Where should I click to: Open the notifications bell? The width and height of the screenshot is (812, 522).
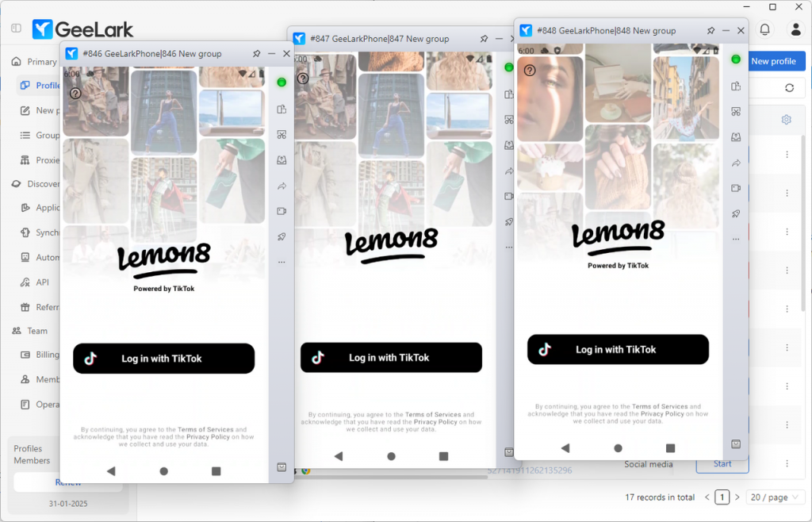765,29
